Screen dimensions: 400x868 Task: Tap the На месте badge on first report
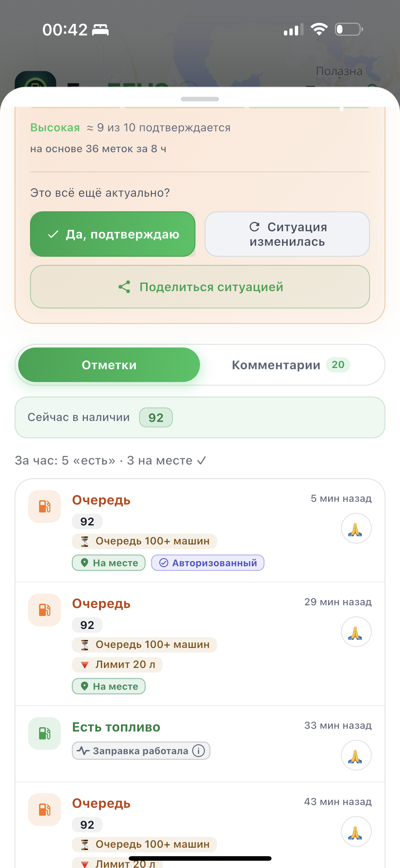(108, 563)
